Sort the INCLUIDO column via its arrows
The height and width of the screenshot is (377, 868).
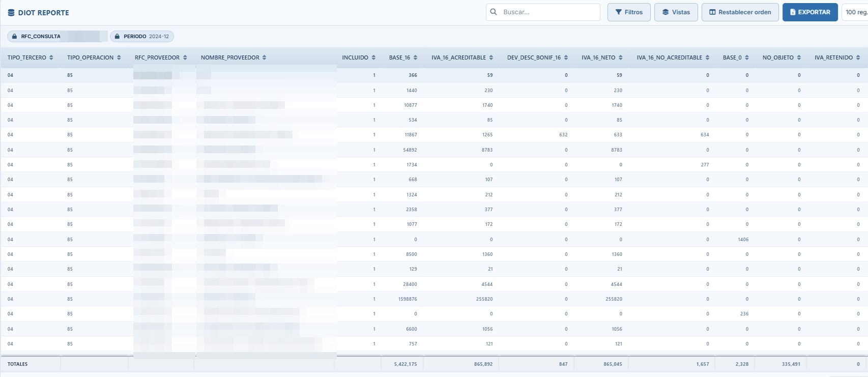tap(373, 57)
